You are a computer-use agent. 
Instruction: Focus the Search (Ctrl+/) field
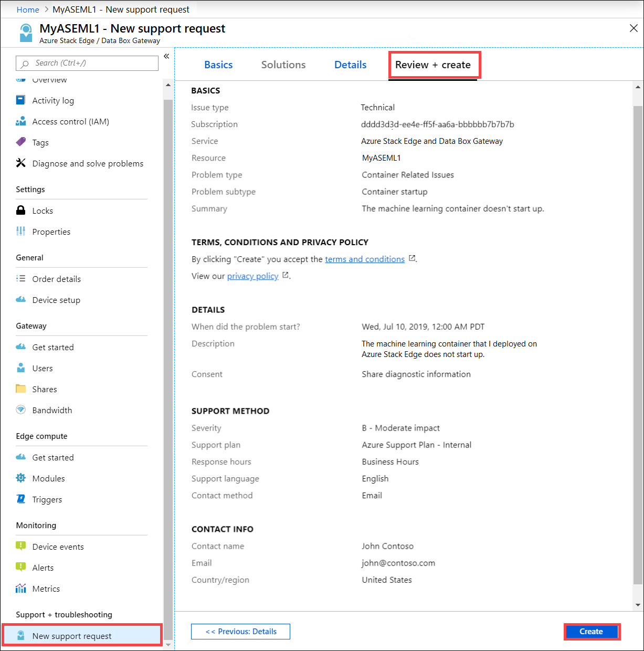coord(87,63)
